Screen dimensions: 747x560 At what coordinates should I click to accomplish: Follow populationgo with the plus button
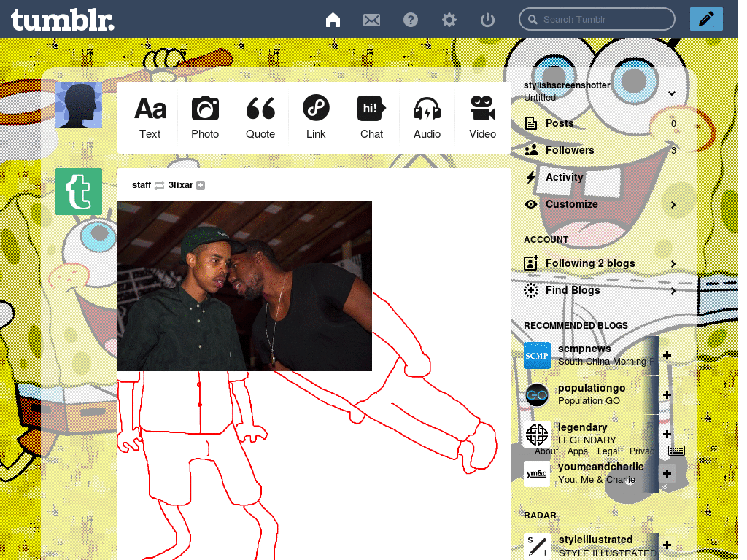(667, 394)
